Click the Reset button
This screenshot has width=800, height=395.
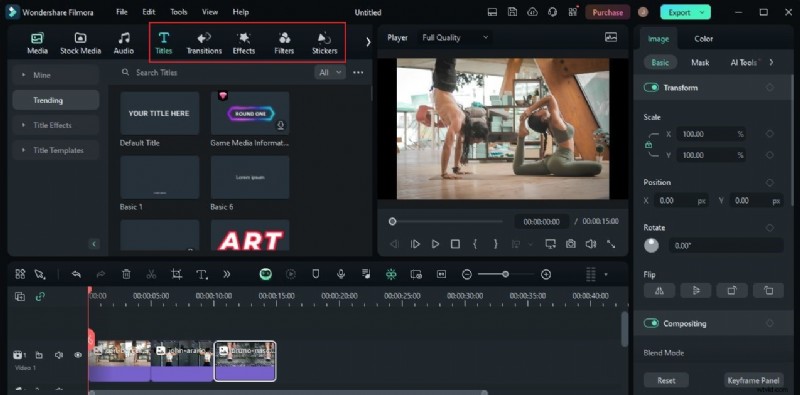[666, 380]
